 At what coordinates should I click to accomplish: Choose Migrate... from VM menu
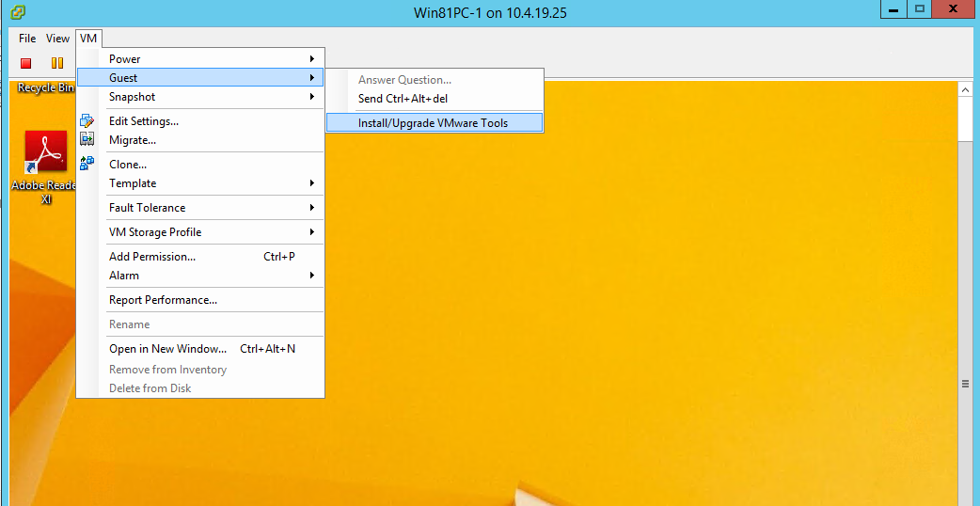200,140
